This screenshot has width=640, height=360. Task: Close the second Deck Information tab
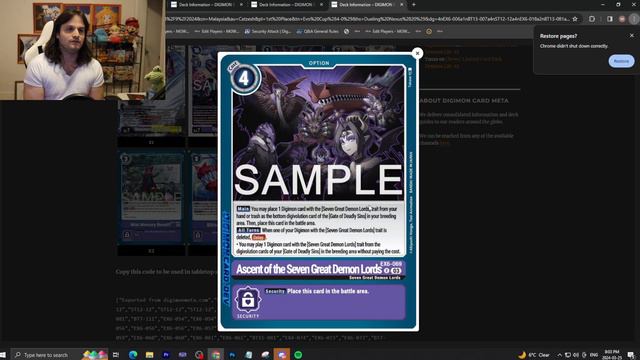[321, 5]
